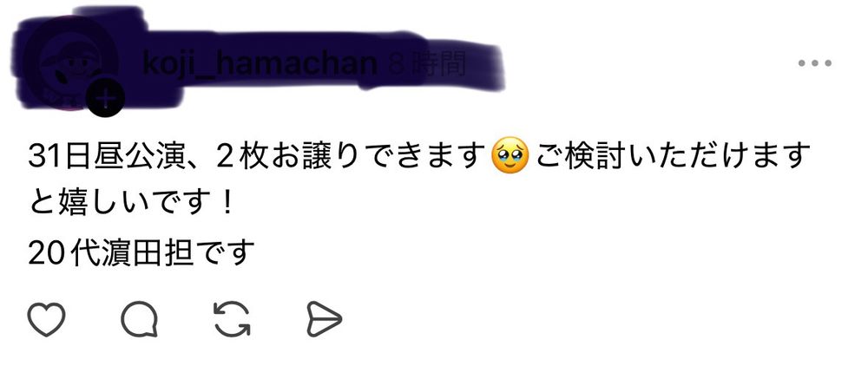Click the pleading face emoji in the post
Image resolution: width=868 pixels, height=366 pixels.
(x=510, y=157)
